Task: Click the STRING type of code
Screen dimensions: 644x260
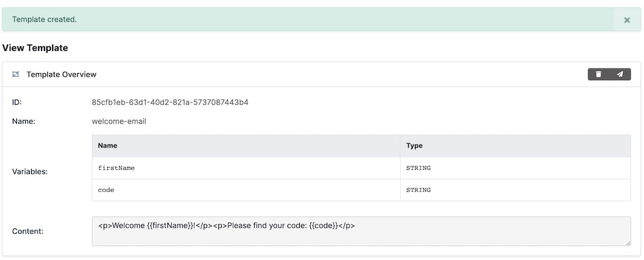Action: click(x=419, y=190)
